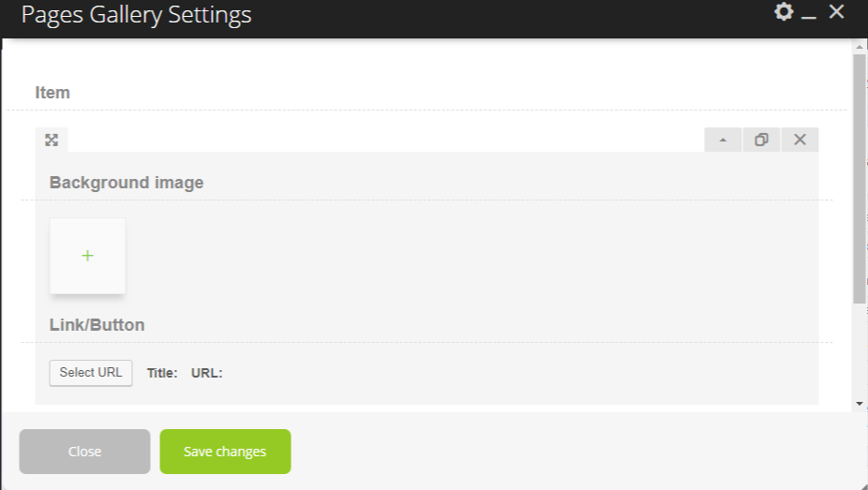This screenshot has height=490, width=868.
Task: Click the scrollbar down arrow
Action: pos(860,404)
